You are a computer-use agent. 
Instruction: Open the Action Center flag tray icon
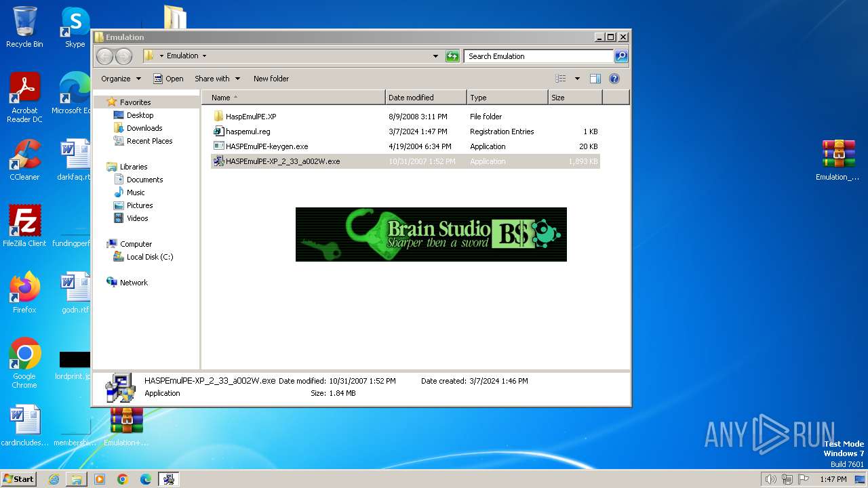tap(804, 479)
